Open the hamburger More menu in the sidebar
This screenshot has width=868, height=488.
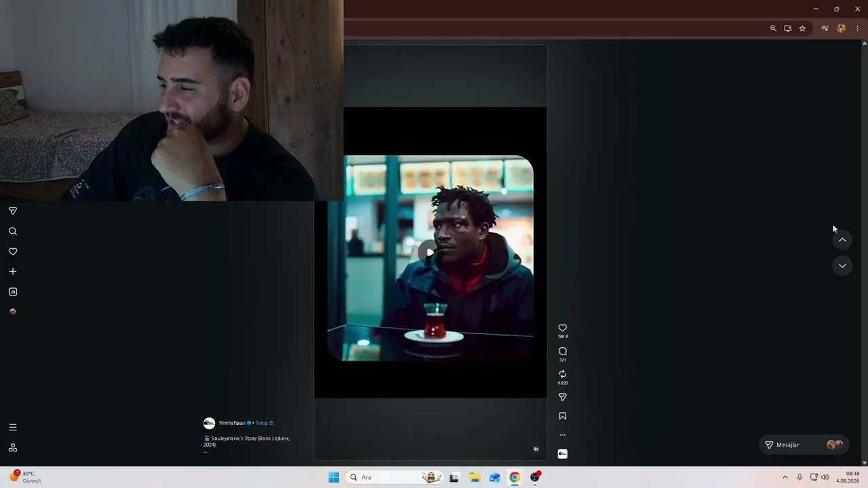pos(13,428)
